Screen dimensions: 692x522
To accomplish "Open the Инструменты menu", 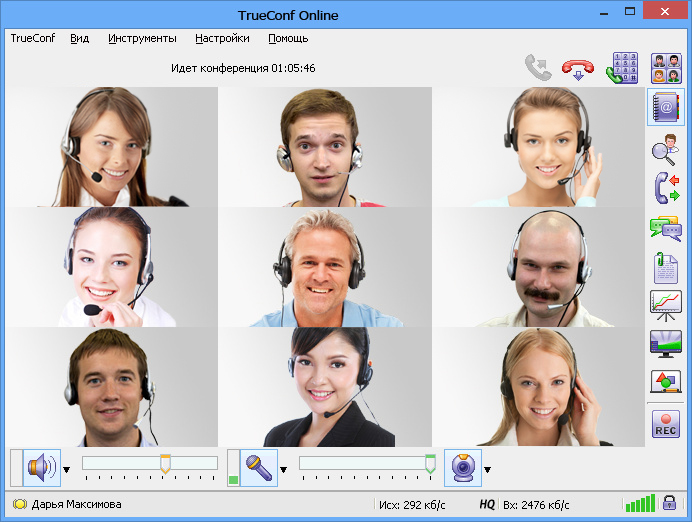I will (x=142, y=38).
